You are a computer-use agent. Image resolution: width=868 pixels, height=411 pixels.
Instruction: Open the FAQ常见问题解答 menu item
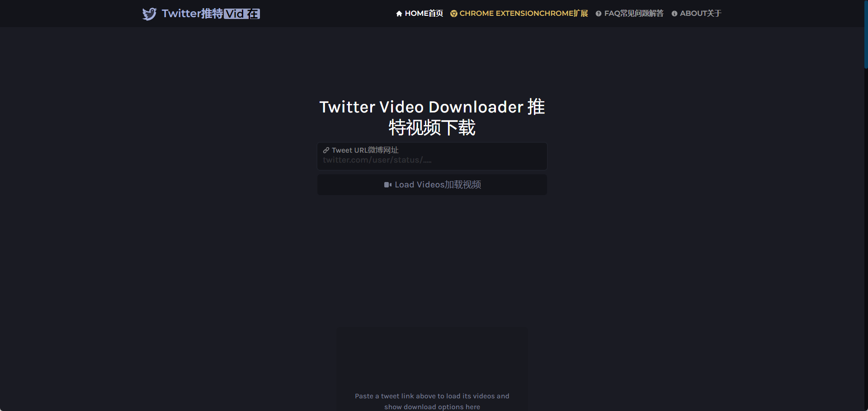[629, 14]
